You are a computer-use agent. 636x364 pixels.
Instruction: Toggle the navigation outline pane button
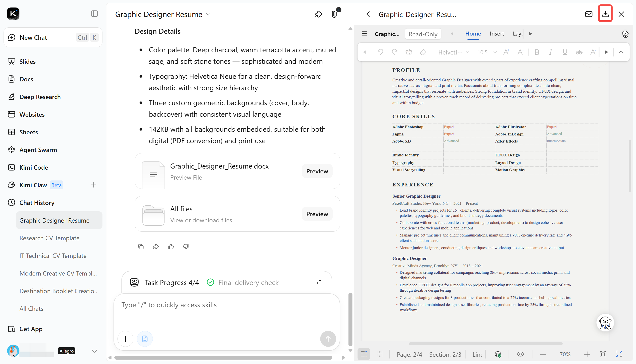363,354
